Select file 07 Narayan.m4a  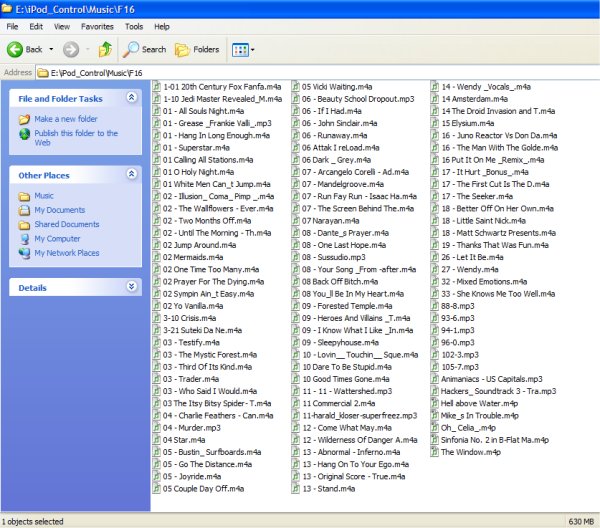click(330, 221)
